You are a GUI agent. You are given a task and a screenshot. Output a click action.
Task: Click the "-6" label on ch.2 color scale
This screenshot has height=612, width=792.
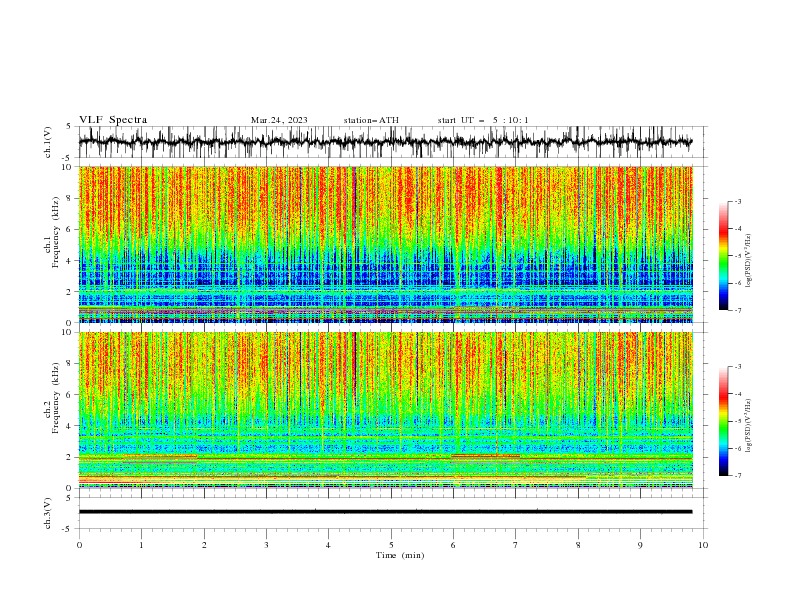[737, 448]
